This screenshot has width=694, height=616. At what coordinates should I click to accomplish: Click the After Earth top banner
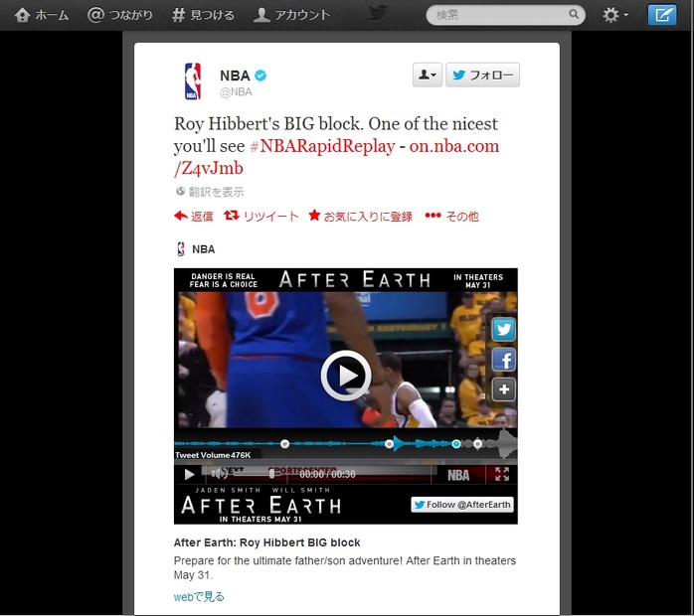(x=346, y=280)
